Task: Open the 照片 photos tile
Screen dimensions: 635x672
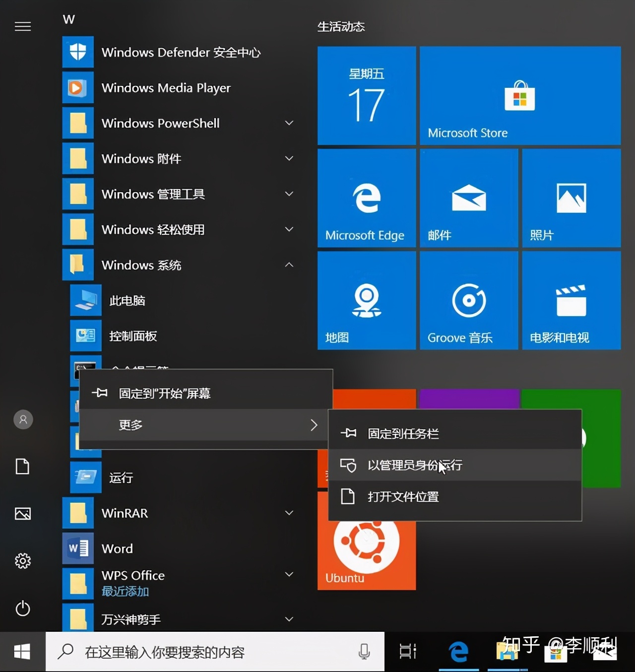Action: 571,199
